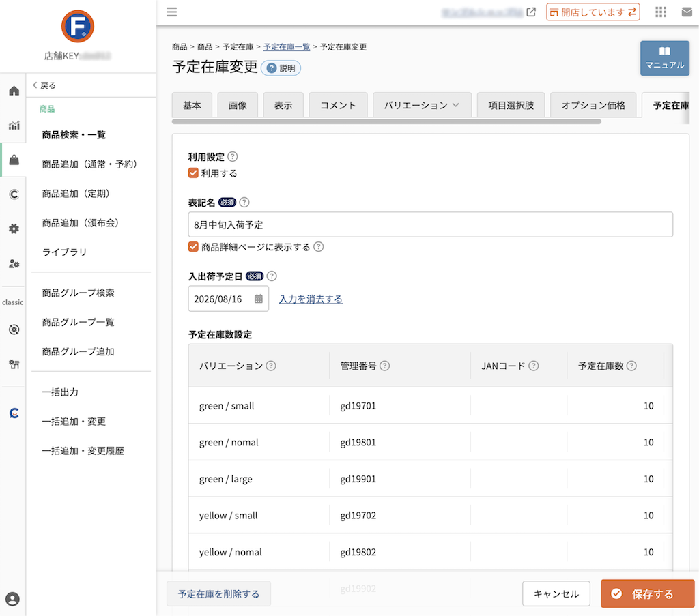Open the user settings sidebar icon

(14, 264)
